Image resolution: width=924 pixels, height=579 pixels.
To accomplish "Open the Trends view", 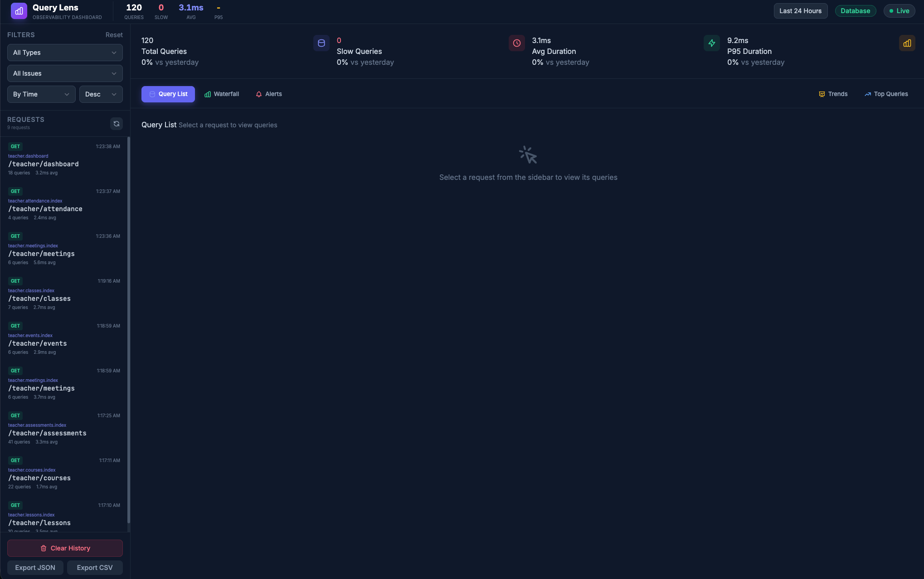I will (833, 94).
